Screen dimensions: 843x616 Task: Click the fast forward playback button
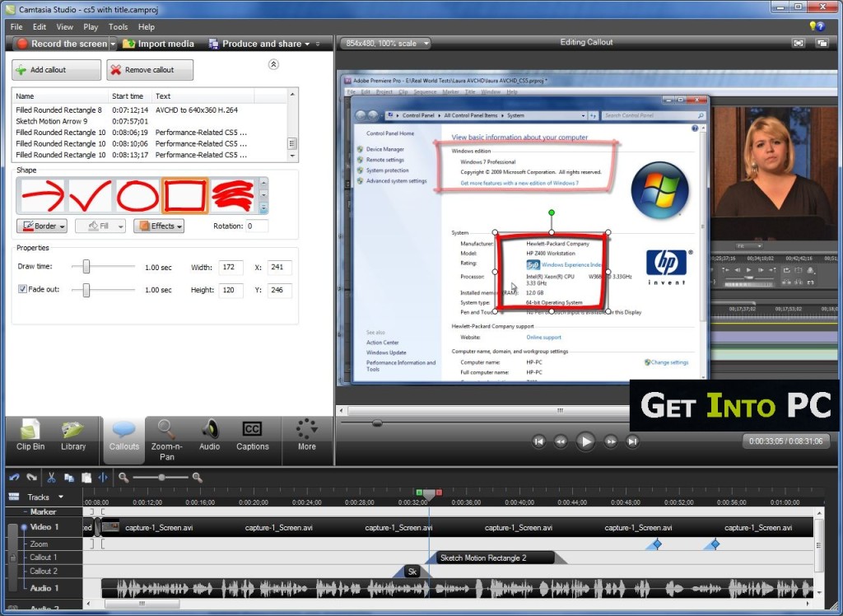coord(610,441)
